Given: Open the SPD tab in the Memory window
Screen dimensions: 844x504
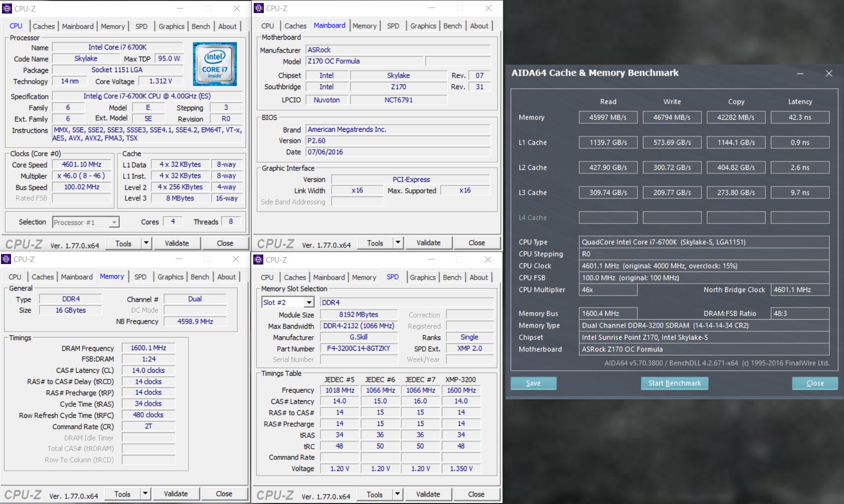Looking at the screenshot, I should click(x=140, y=277).
